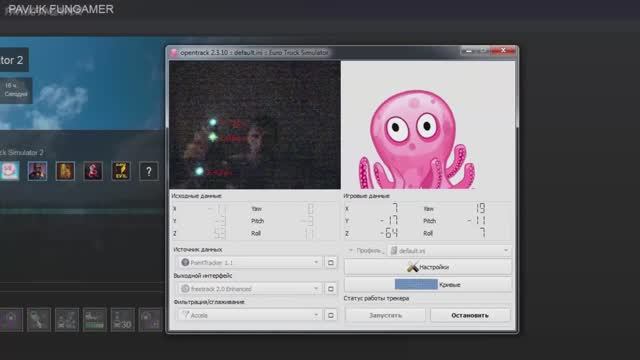640x360 pixels.
Task: Click the Игровые данные label
Action: coord(367,196)
